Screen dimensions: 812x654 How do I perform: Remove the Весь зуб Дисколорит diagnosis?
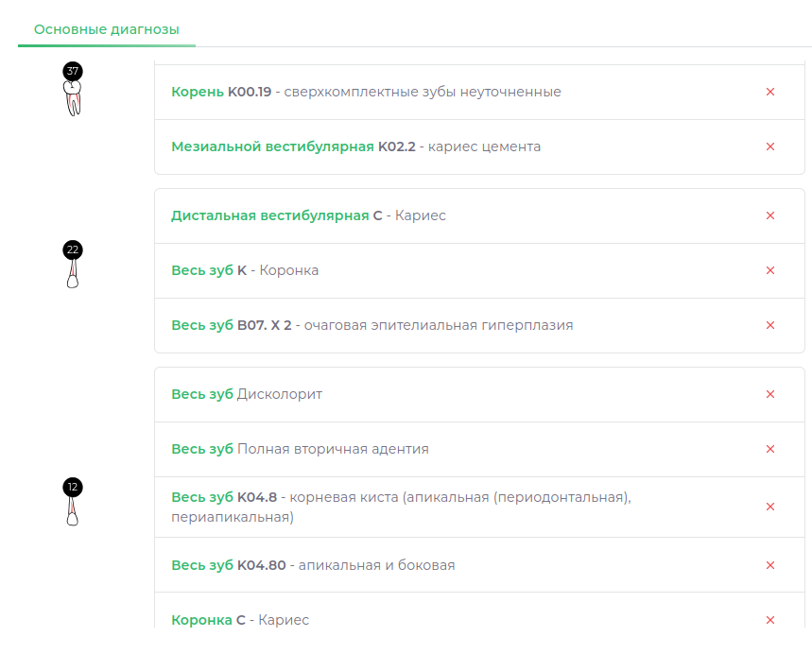tap(771, 394)
